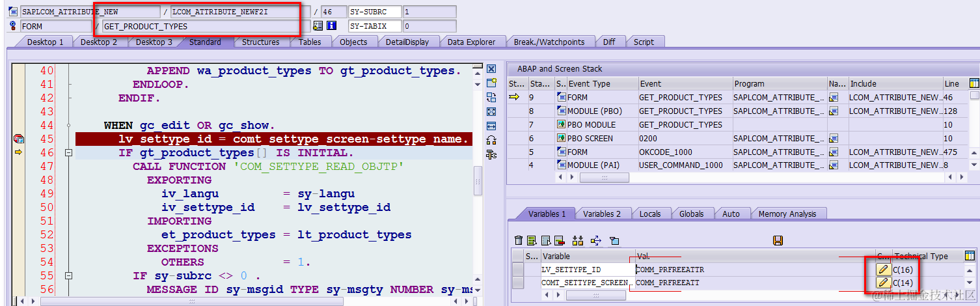Click the full screen tool icon
Viewport: 980px width, 306px height.
[491, 111]
